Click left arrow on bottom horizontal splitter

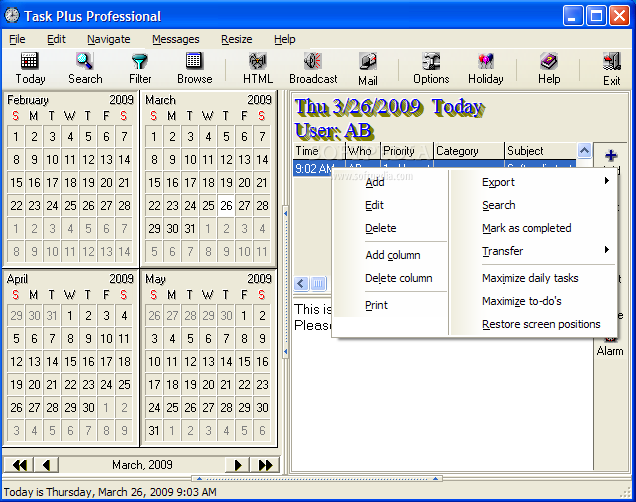199,478
